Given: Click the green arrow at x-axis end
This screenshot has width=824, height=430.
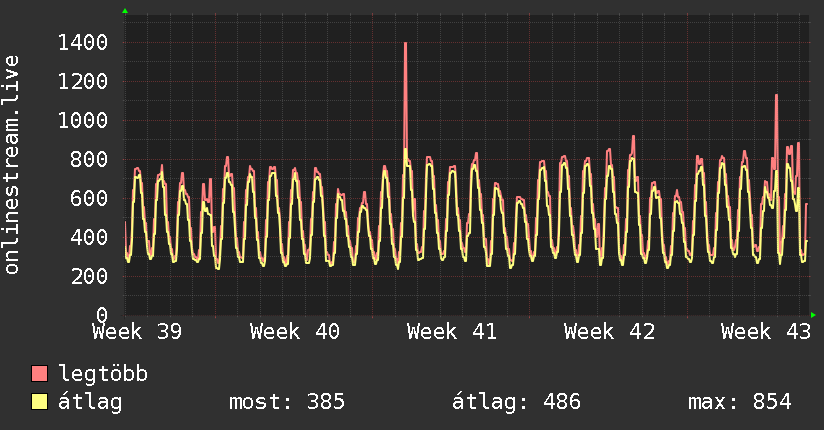Looking at the screenshot, I should pyautogui.click(x=813, y=315).
